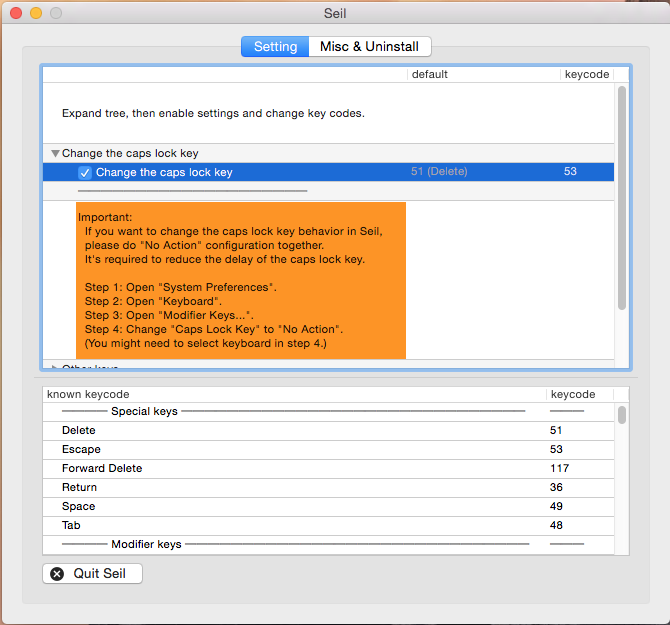Switch to the Misc & Uninstall tab
670x625 pixels.
click(369, 47)
